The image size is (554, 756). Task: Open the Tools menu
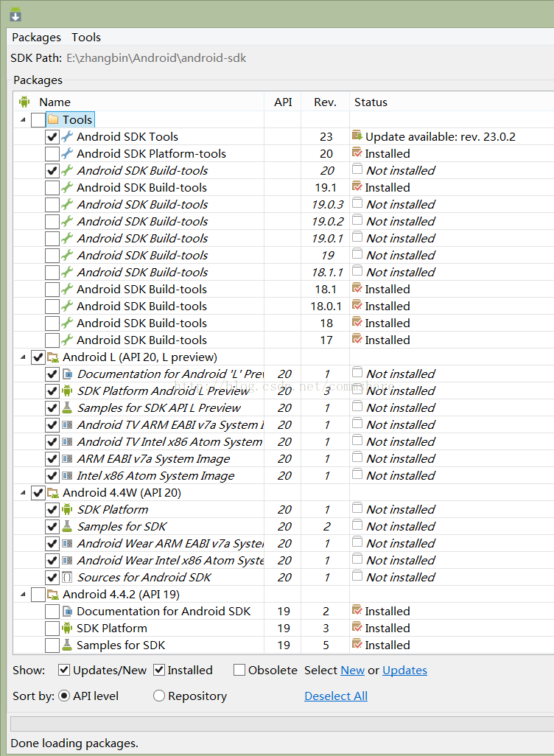pos(86,37)
